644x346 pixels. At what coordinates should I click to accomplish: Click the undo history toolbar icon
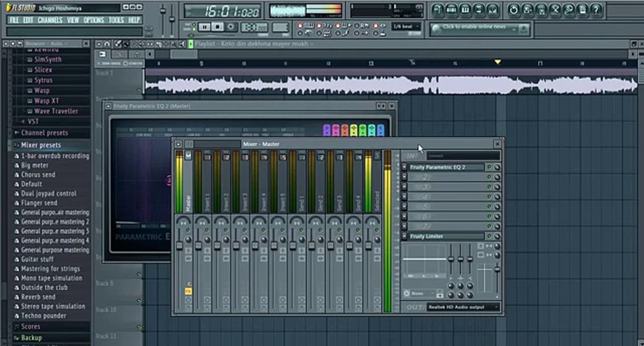(x=514, y=9)
